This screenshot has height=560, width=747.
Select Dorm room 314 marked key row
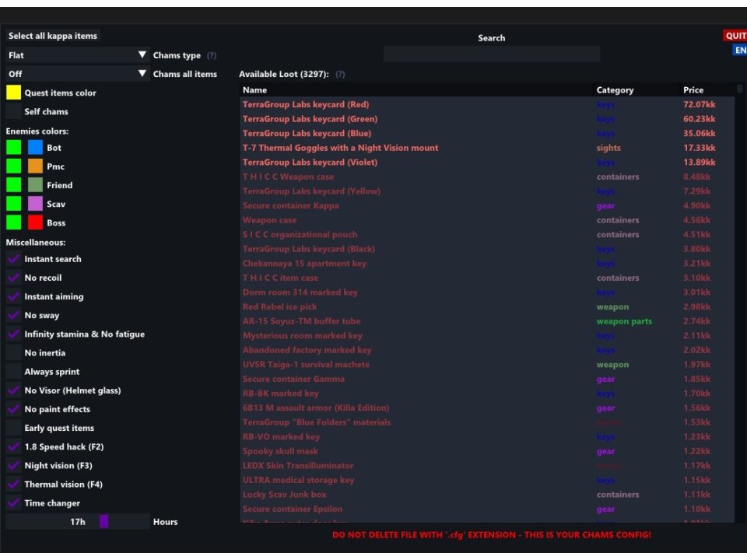point(487,292)
